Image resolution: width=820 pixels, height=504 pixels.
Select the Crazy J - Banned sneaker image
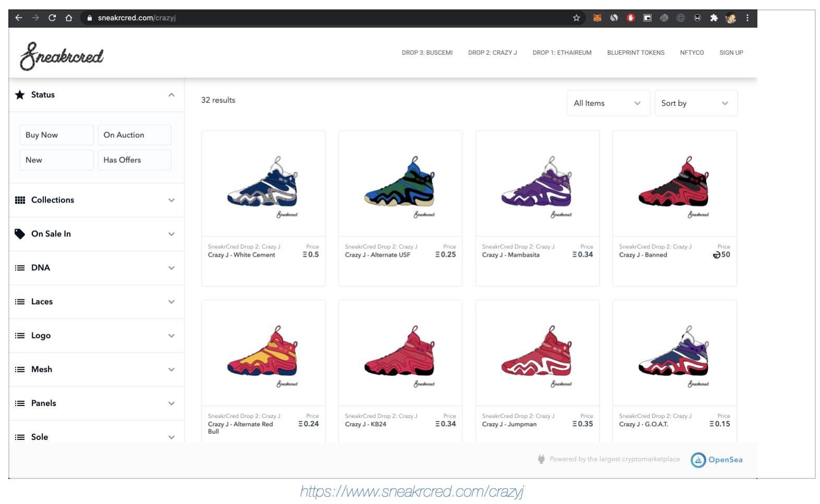point(674,184)
